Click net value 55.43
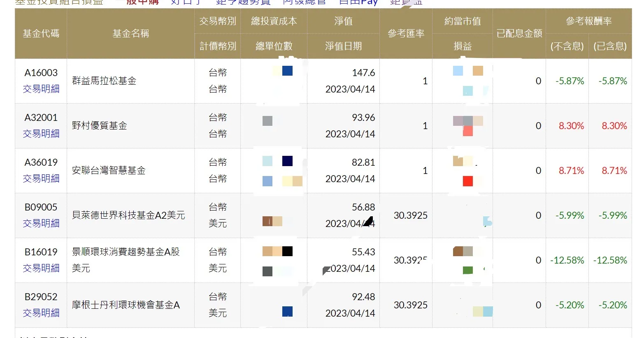The width and height of the screenshot is (644, 338). (x=363, y=252)
